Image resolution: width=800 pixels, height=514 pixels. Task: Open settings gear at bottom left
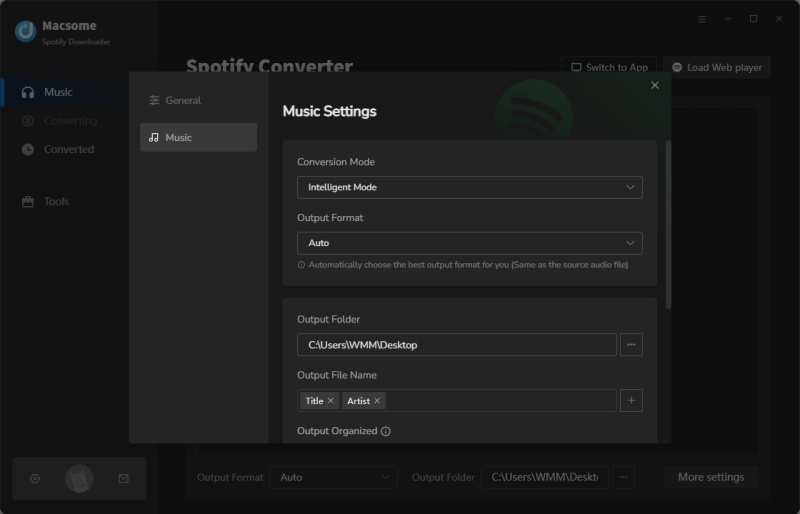click(x=35, y=478)
